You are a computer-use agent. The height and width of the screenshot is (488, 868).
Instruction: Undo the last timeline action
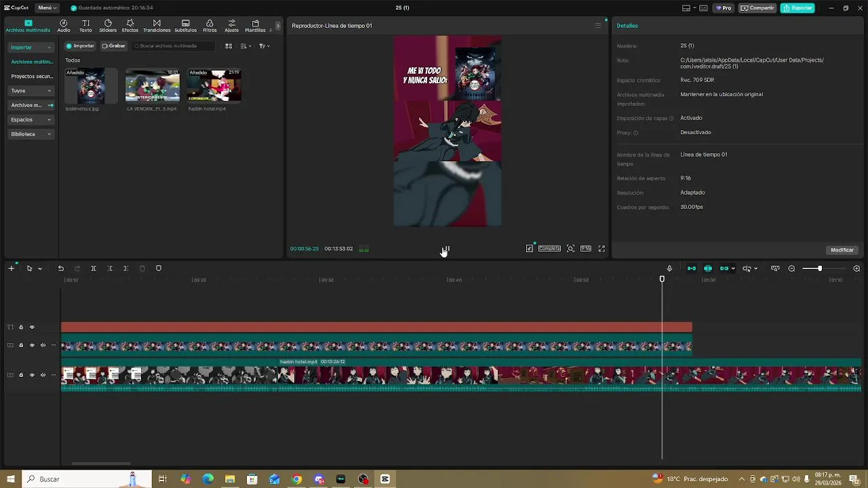click(60, 268)
